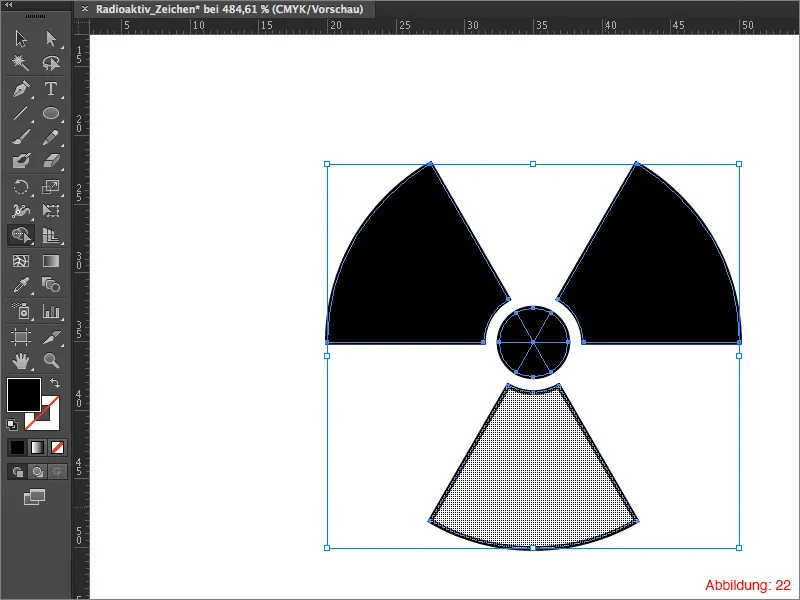
Task: Apply Gradient mode button below swatches
Action: 37,447
